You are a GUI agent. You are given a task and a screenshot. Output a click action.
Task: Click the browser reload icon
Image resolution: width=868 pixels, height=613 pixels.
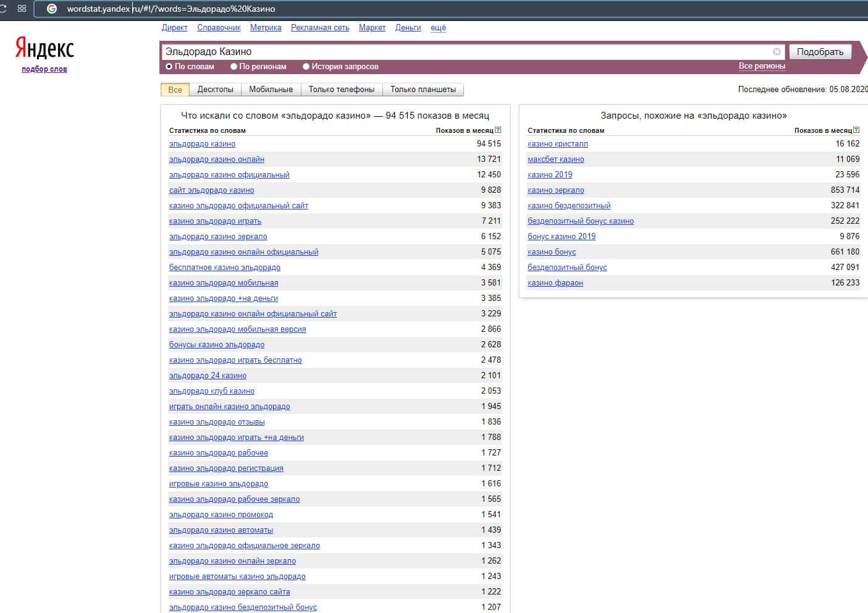coord(2,9)
